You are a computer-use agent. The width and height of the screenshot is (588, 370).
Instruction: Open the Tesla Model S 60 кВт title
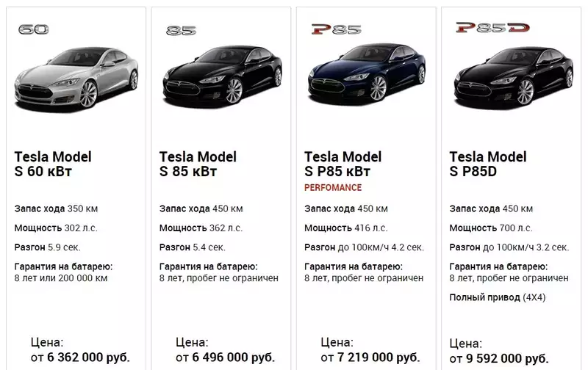(53, 164)
